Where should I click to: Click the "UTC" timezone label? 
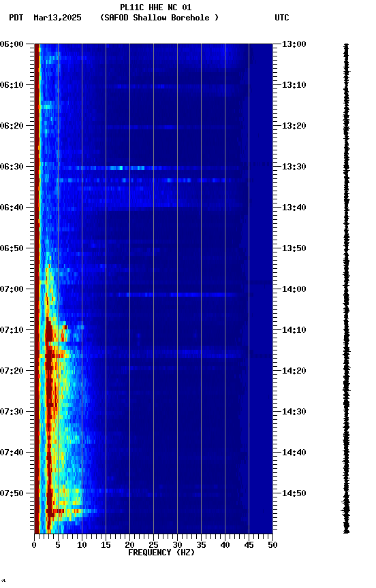coord(282,18)
